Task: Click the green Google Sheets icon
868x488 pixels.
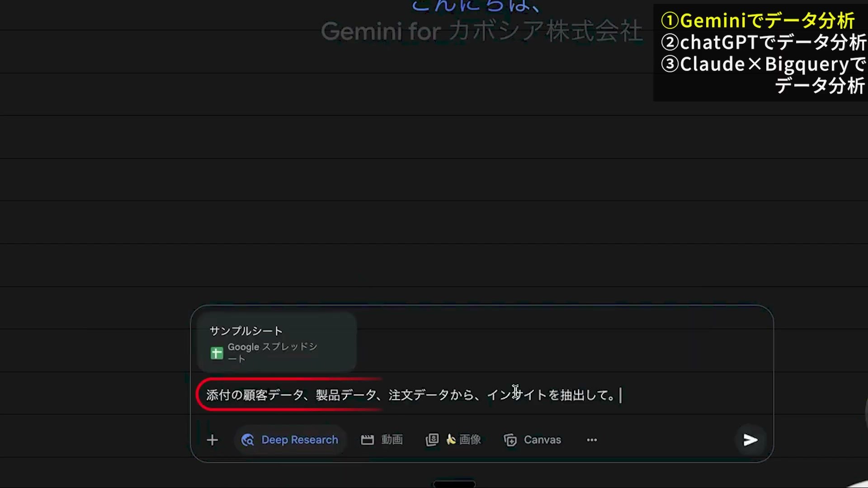Action: click(217, 353)
